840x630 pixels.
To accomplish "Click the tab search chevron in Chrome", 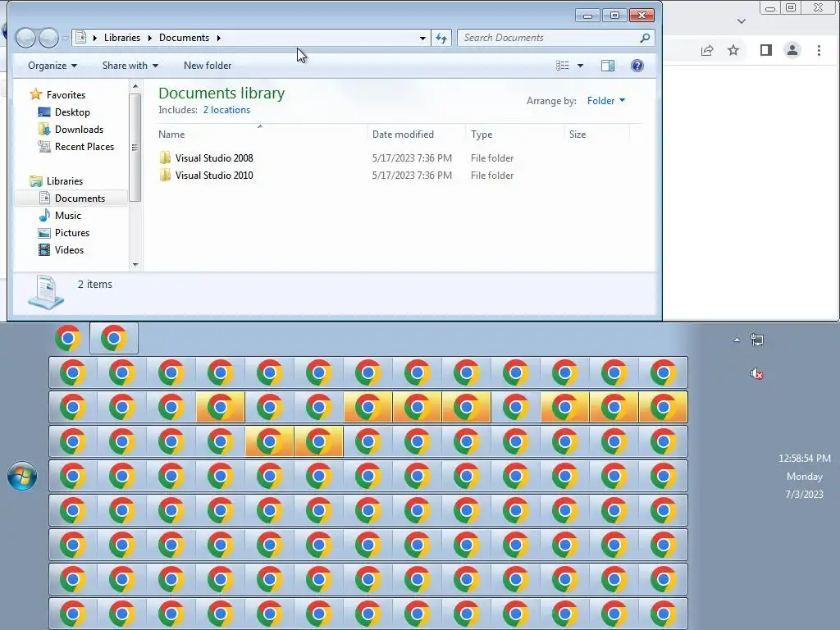I will [x=742, y=21].
